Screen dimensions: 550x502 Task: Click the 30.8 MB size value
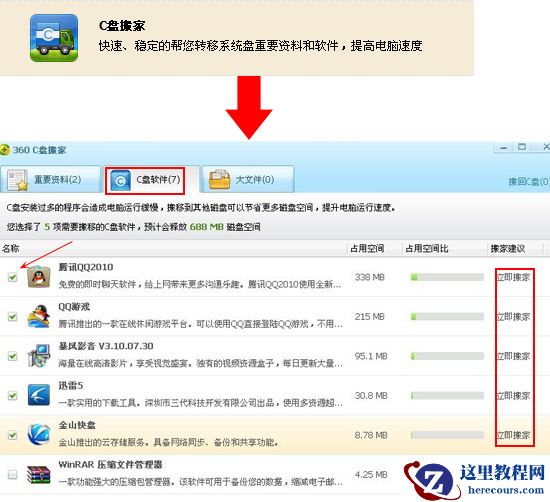[x=371, y=396]
